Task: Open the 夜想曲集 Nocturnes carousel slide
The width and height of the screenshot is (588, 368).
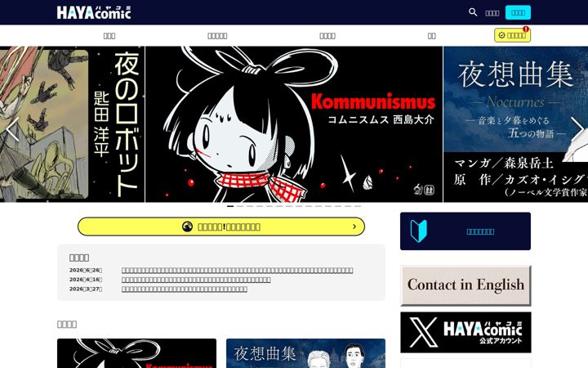Action: [515, 124]
